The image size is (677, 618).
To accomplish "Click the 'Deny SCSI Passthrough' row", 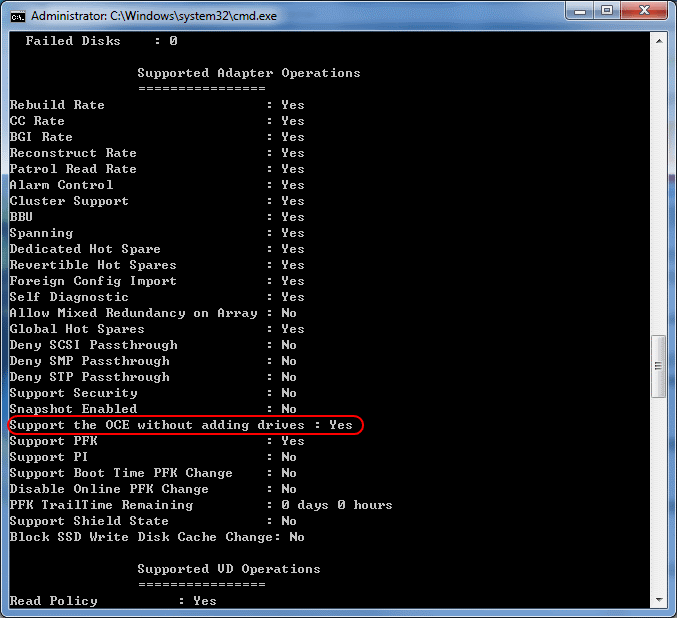I will coord(153,345).
